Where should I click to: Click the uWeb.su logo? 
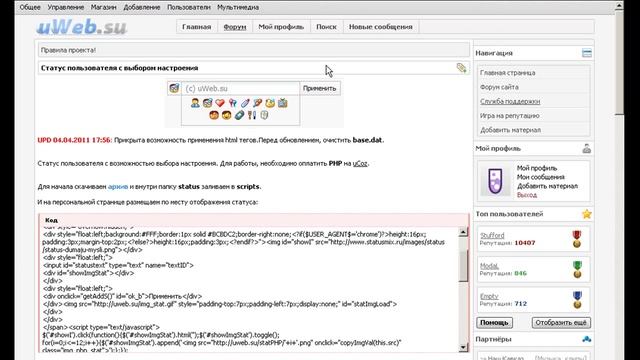pos(82,27)
